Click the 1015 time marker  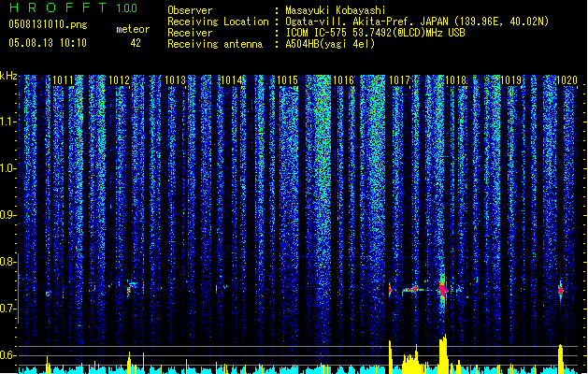tap(287, 79)
